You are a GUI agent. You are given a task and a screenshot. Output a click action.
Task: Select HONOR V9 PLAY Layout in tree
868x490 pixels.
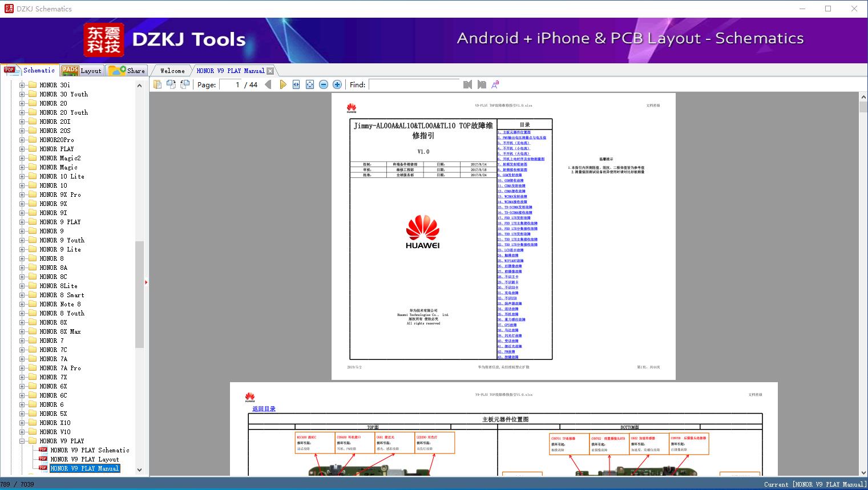84,459
